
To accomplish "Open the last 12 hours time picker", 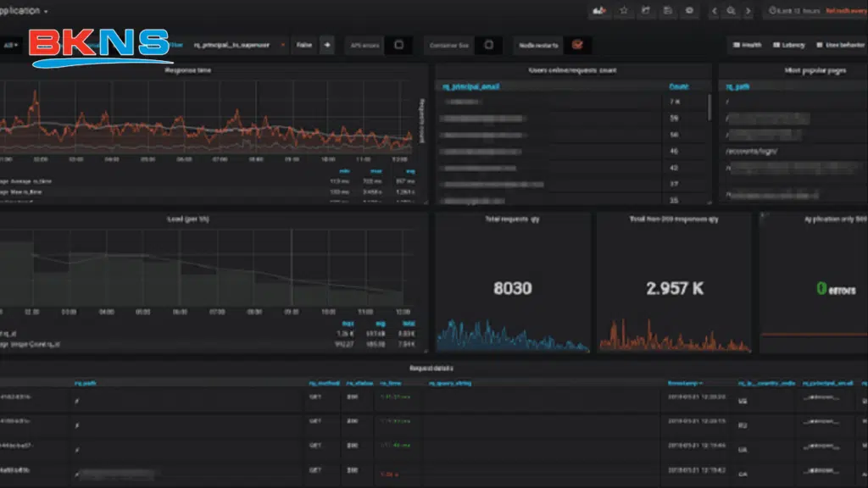I will click(794, 10).
